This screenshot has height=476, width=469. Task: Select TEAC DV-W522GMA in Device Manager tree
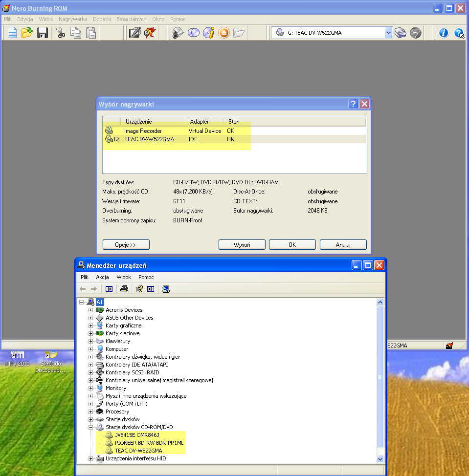pos(138,451)
